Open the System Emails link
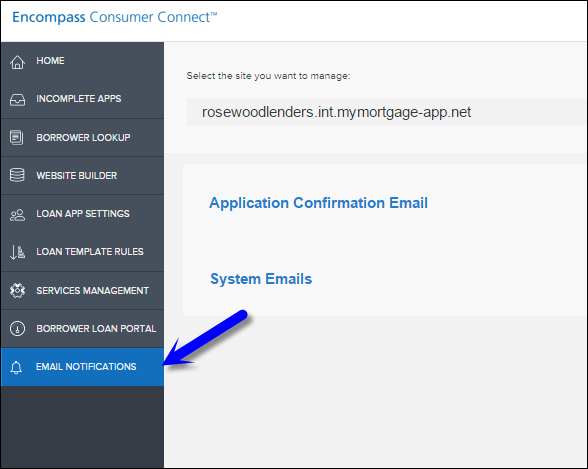This screenshot has height=469, width=588. (x=261, y=279)
